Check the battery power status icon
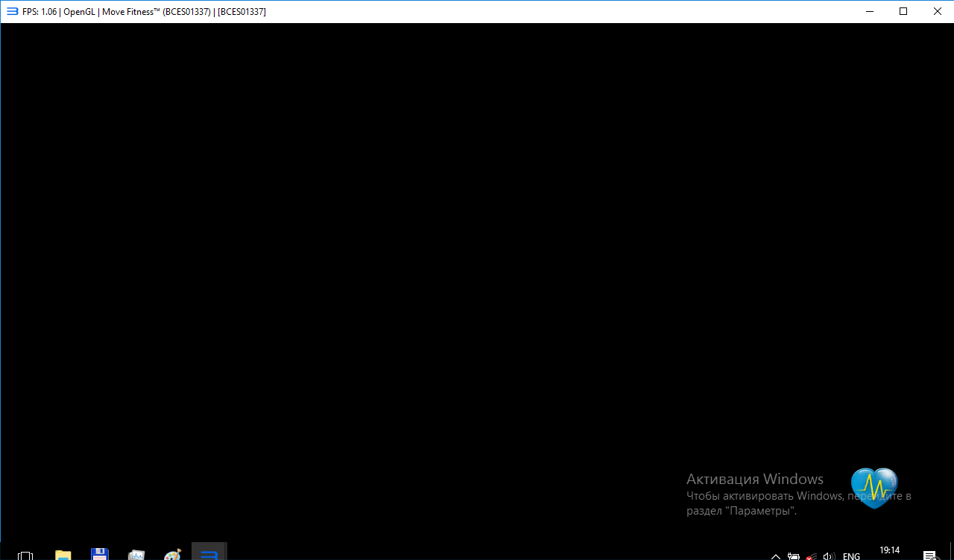The width and height of the screenshot is (954, 560). point(794,556)
